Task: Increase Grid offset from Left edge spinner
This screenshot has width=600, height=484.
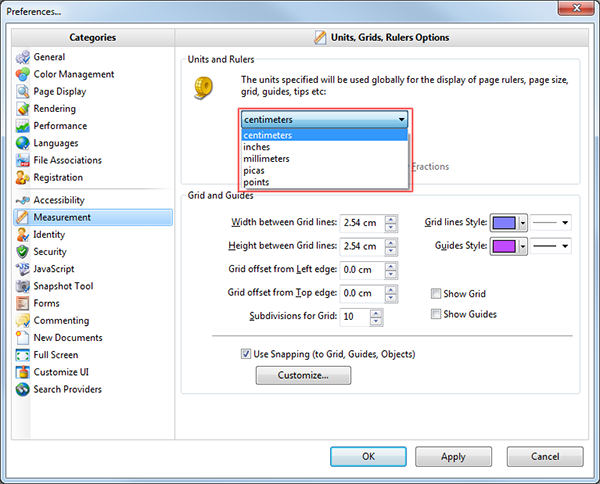Action: 391,266
